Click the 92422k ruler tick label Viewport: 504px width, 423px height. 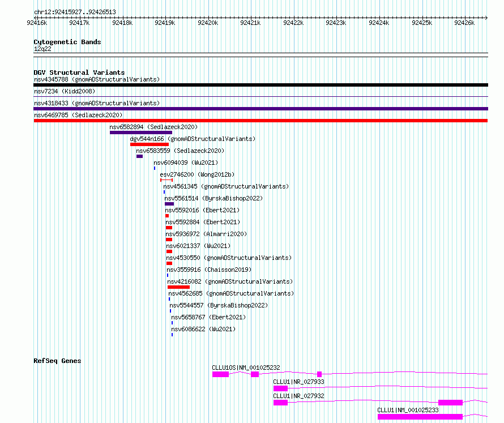pyautogui.click(x=293, y=23)
